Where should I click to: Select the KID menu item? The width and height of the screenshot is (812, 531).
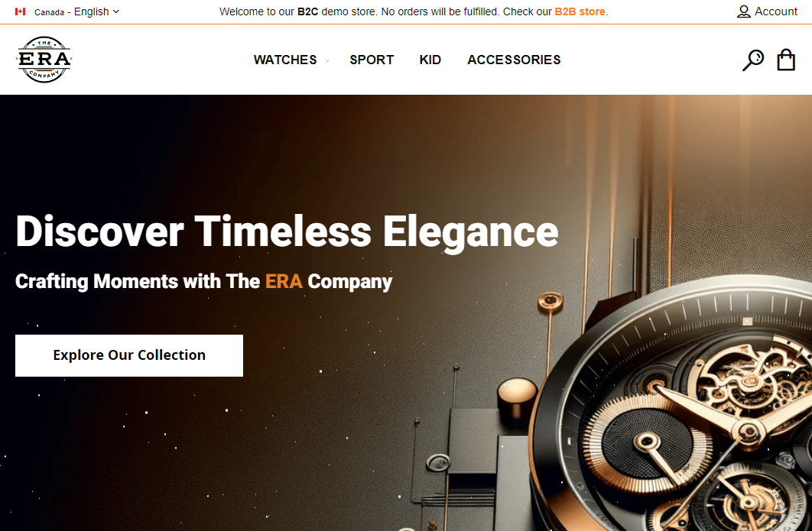pos(430,60)
